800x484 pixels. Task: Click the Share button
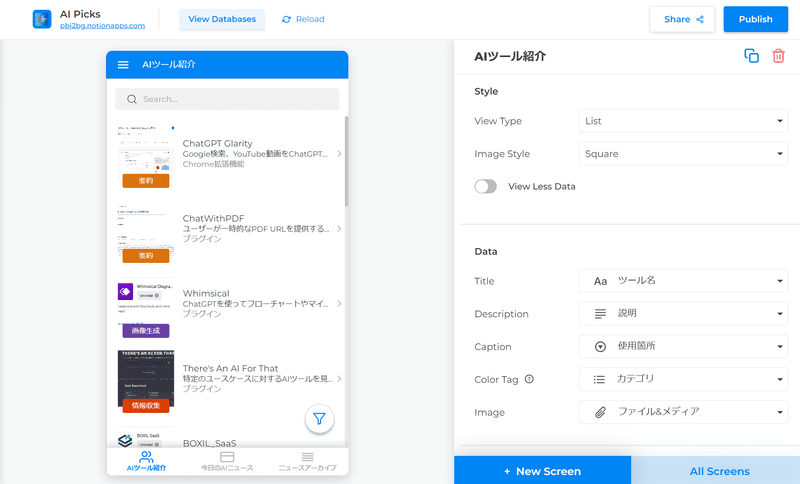coord(682,19)
